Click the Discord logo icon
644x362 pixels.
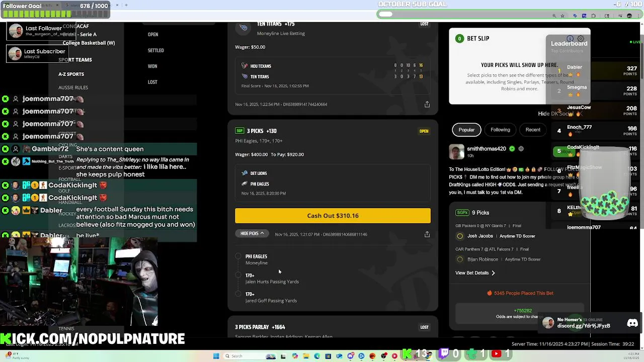632,323
